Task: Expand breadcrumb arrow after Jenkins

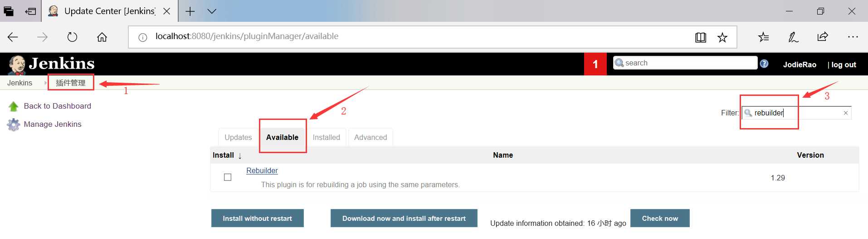Action: click(x=45, y=83)
